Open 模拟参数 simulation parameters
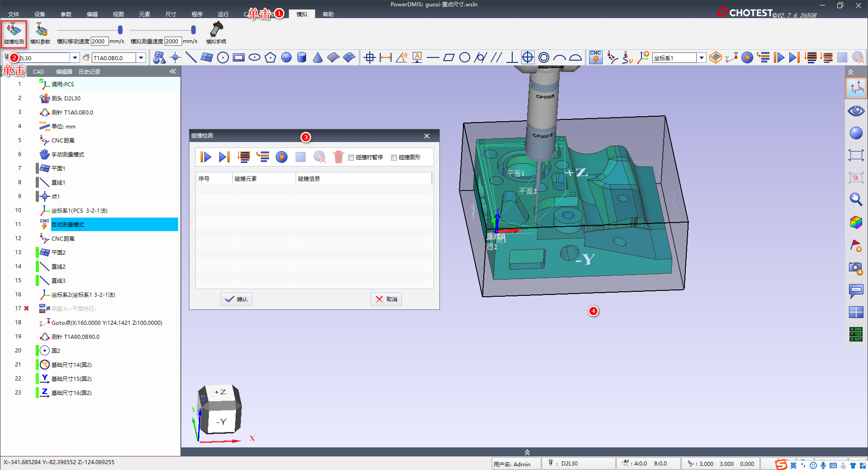Screen dimensions: 868x470 pyautogui.click(x=40, y=33)
